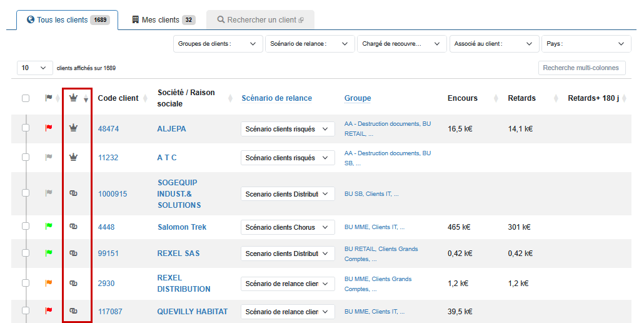
Task: Open the Chargé de recouvrement filter dropdown
Action: [401, 44]
